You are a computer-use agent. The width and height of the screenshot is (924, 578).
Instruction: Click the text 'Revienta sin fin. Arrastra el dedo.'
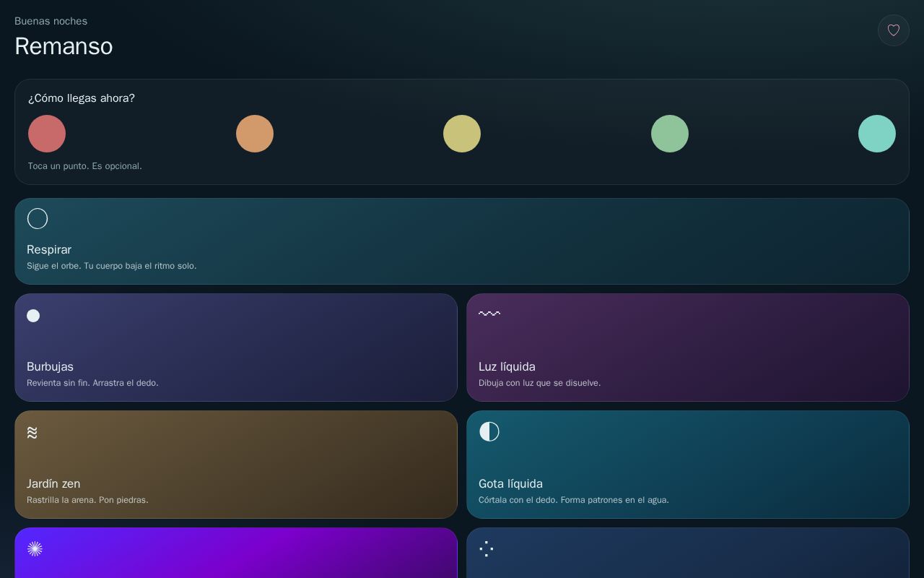92,383
